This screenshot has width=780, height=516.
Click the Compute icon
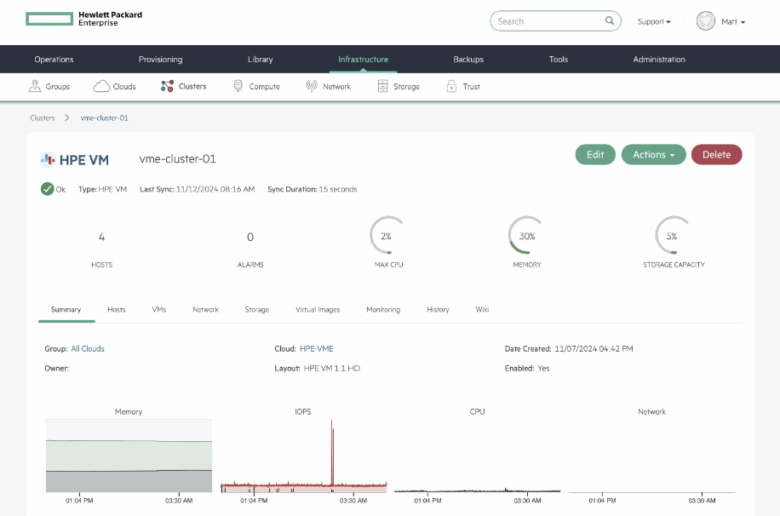(x=238, y=87)
